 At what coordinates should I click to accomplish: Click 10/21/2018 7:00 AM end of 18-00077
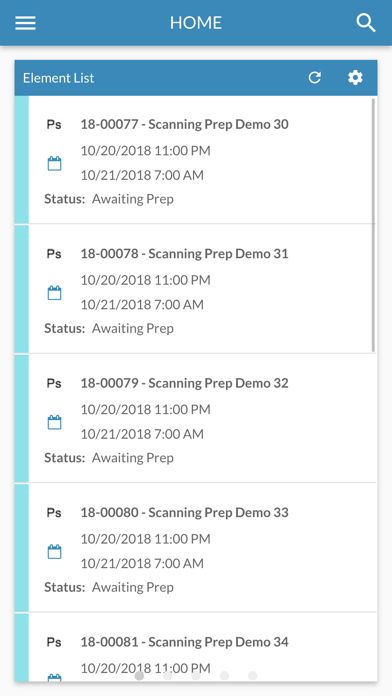[142, 175]
